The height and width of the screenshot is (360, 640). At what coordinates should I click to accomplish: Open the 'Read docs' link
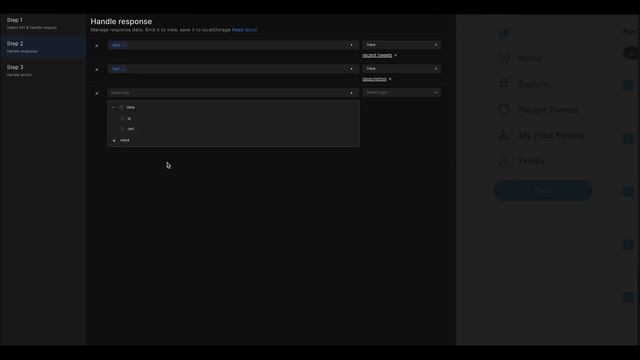pyautogui.click(x=244, y=30)
